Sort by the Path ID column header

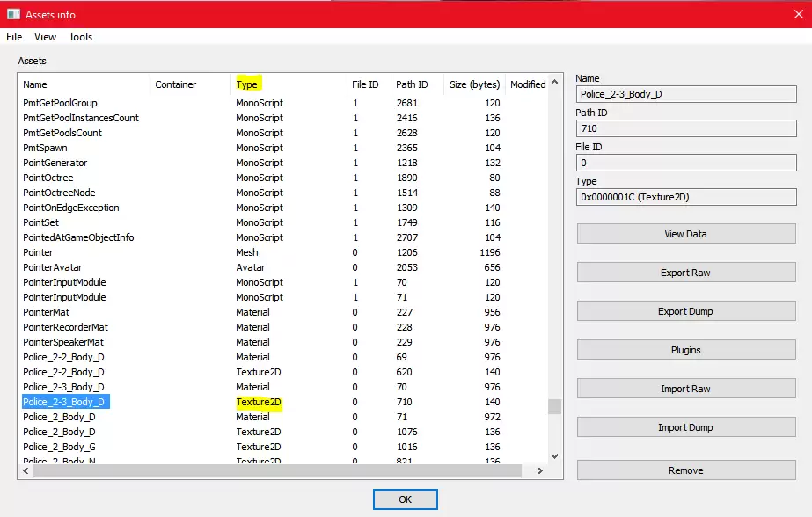417,84
